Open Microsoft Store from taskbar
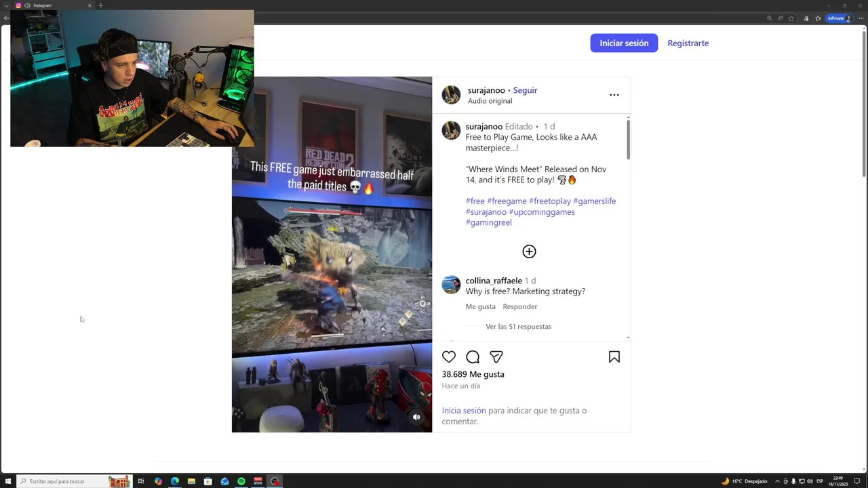The width and height of the screenshot is (868, 488). click(x=208, y=481)
